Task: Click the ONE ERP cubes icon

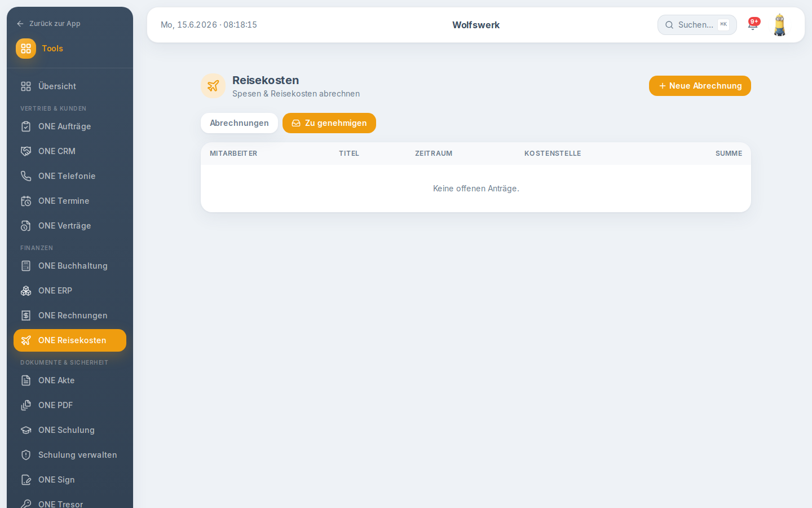Action: click(x=26, y=291)
